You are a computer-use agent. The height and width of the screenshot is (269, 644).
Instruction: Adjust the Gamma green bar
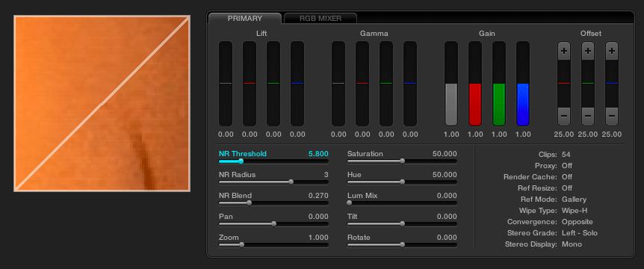click(386, 84)
